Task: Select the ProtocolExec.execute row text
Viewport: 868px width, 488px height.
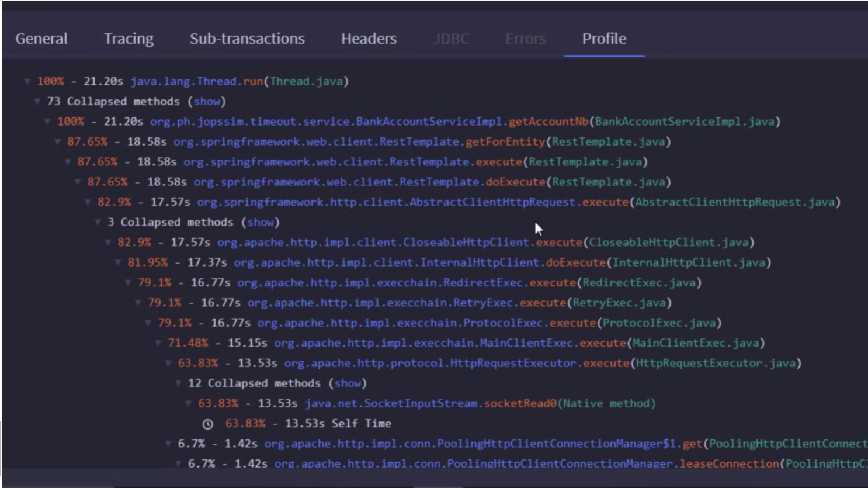Action: (440, 323)
